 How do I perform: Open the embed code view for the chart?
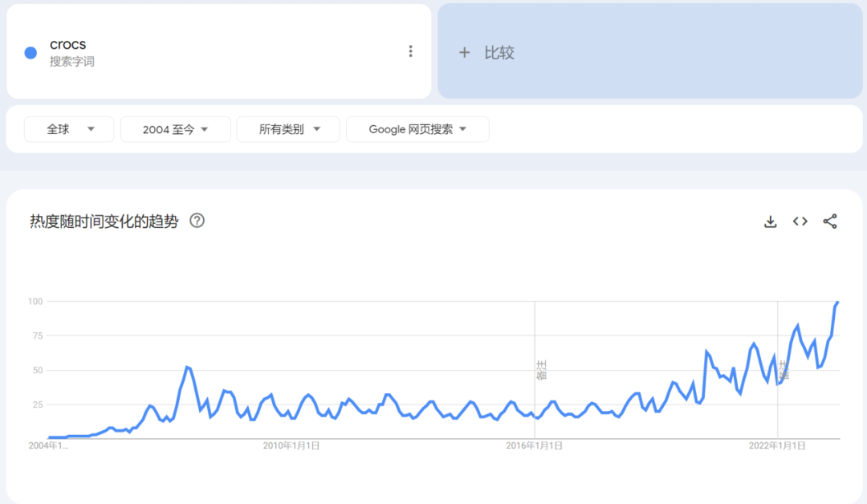click(800, 221)
